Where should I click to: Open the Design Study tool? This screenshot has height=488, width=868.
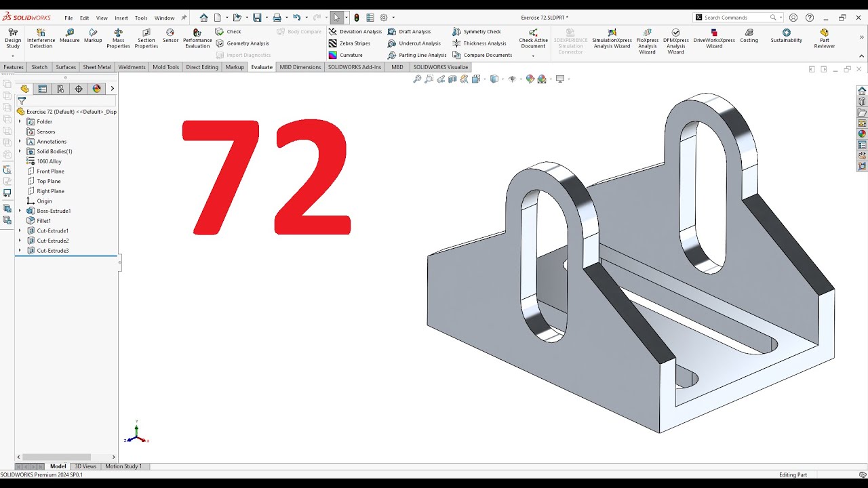13,39
